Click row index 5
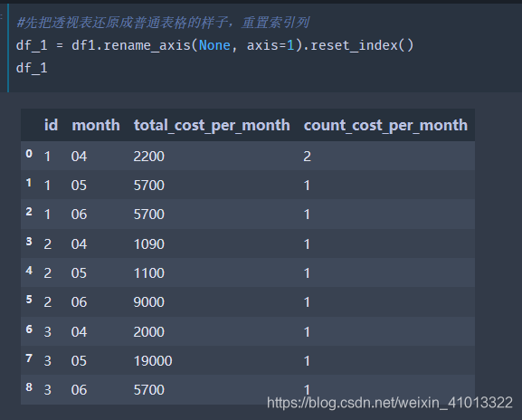522x420 pixels. click(x=29, y=300)
